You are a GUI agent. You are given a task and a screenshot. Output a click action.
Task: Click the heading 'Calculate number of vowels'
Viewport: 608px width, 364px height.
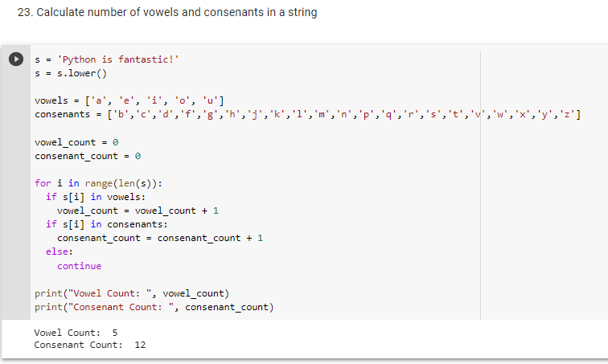tap(166, 12)
